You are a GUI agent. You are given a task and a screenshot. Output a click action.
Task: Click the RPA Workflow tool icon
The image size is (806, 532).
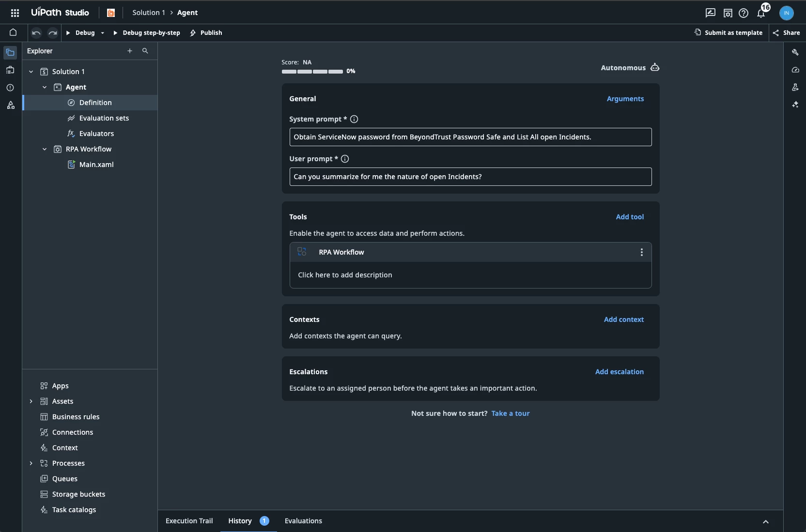[x=302, y=252]
